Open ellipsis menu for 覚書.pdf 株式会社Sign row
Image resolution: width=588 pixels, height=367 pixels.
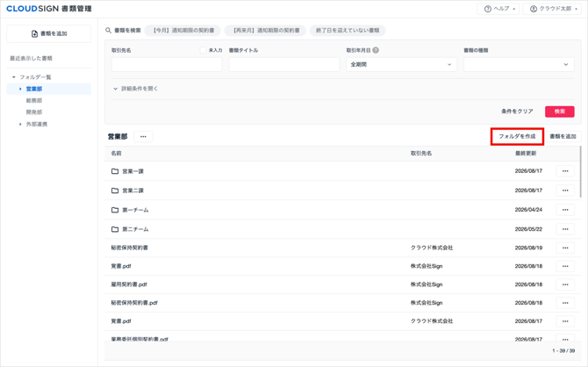coord(565,266)
